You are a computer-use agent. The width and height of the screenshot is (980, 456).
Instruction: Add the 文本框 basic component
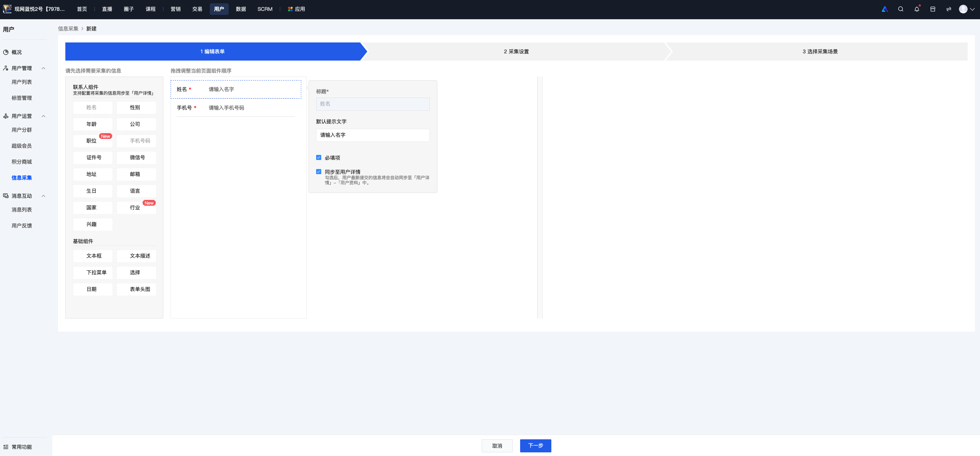coord(93,256)
